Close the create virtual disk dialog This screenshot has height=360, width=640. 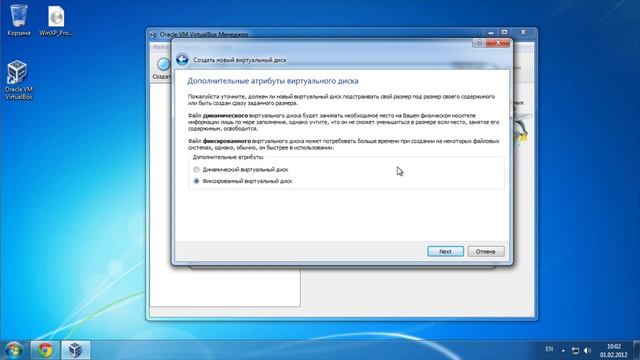pos(498,42)
